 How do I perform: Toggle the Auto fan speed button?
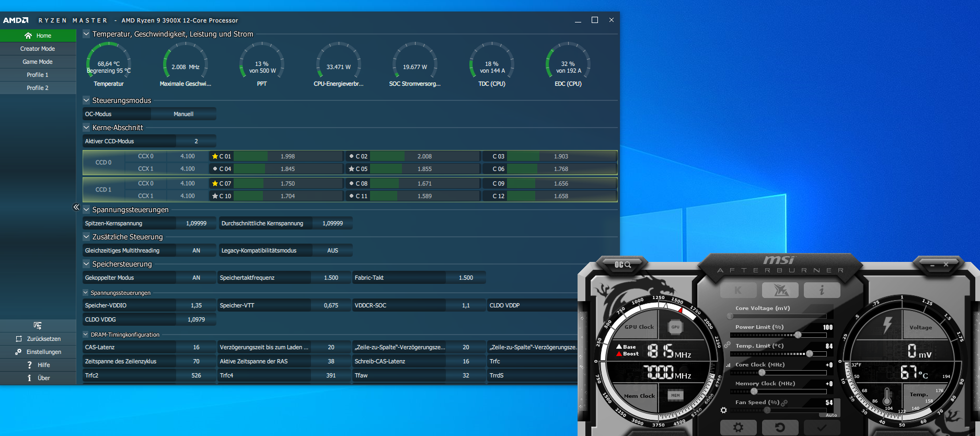[x=831, y=415]
